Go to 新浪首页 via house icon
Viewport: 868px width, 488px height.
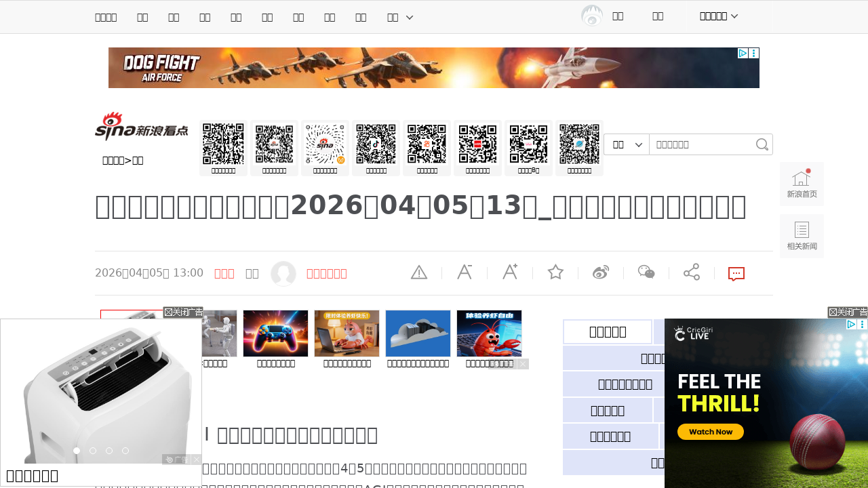pos(802,184)
